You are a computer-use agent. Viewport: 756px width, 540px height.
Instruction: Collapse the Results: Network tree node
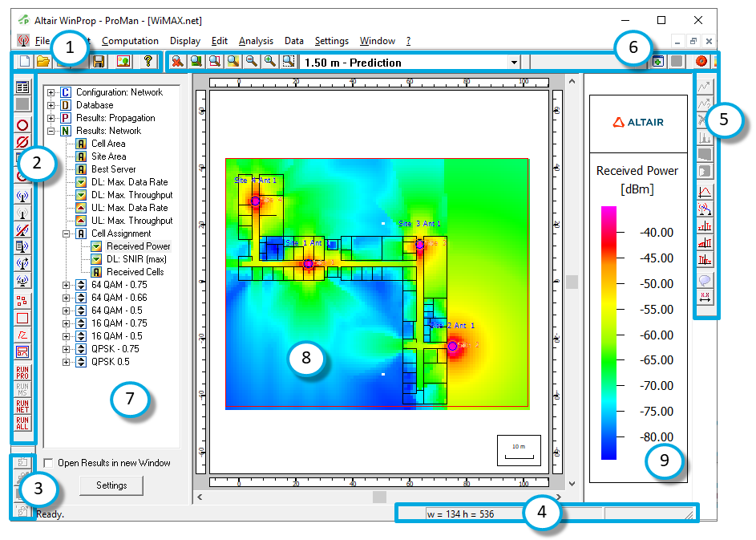click(52, 131)
